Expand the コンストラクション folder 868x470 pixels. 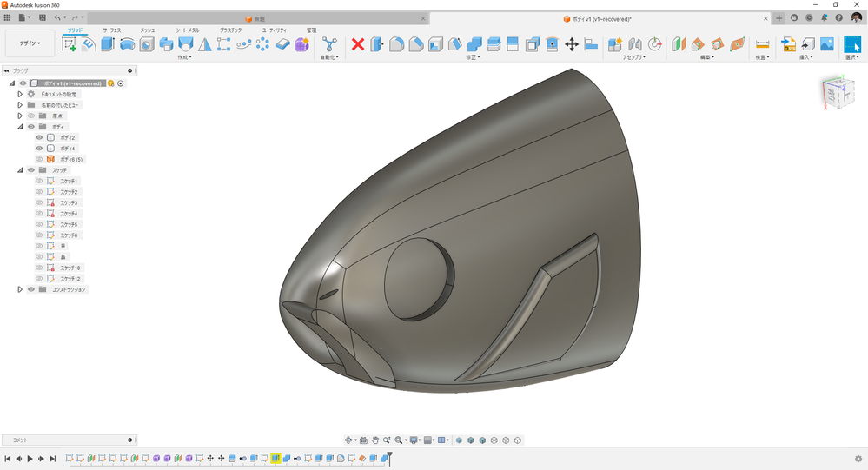pyautogui.click(x=20, y=289)
